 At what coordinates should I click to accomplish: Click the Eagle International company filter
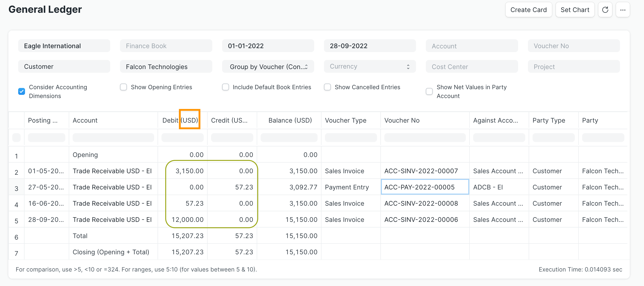[x=64, y=45]
